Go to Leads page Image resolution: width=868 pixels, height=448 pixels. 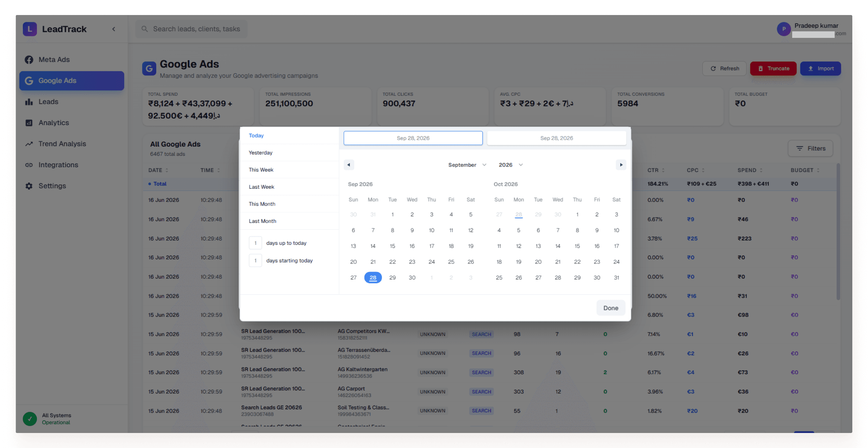point(72,102)
